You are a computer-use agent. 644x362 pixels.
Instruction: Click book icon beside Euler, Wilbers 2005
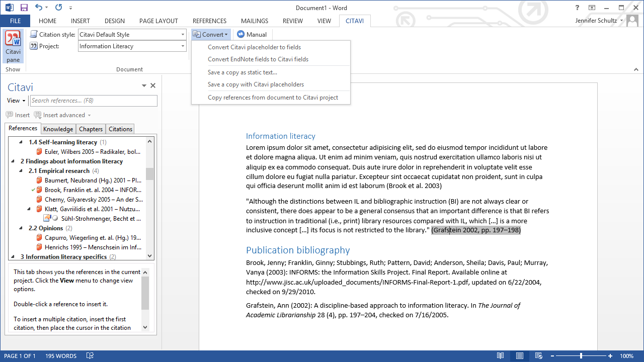(39, 152)
